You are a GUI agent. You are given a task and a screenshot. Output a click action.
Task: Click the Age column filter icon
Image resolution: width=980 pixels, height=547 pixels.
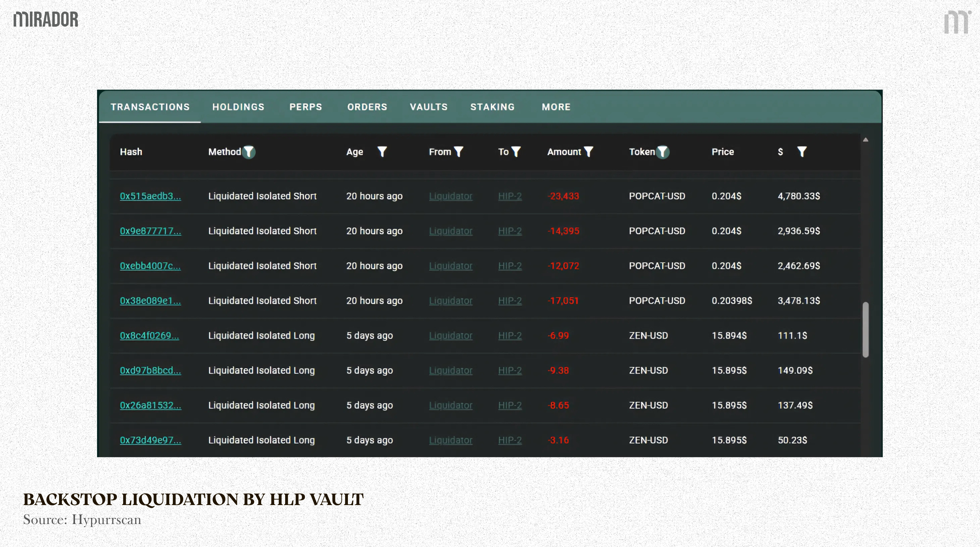pos(382,152)
